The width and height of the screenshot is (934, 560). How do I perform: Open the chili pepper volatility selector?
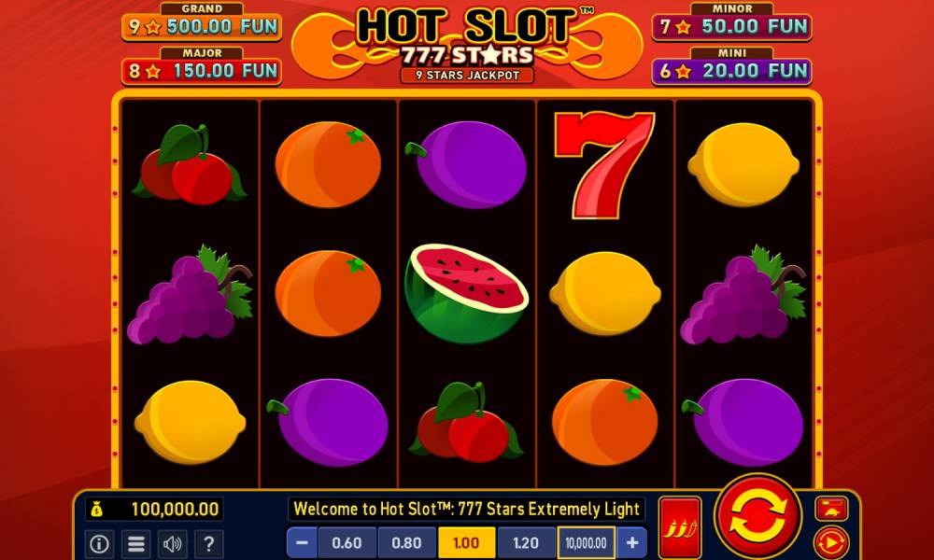(680, 527)
